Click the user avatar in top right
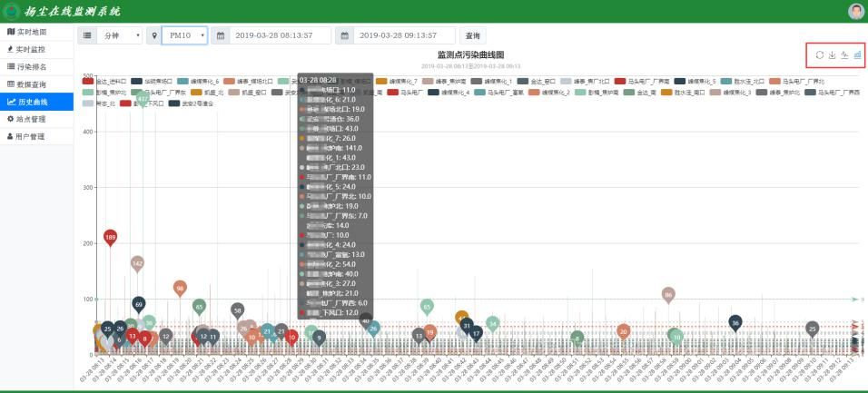Image resolution: width=868 pixels, height=393 pixels. tap(855, 11)
